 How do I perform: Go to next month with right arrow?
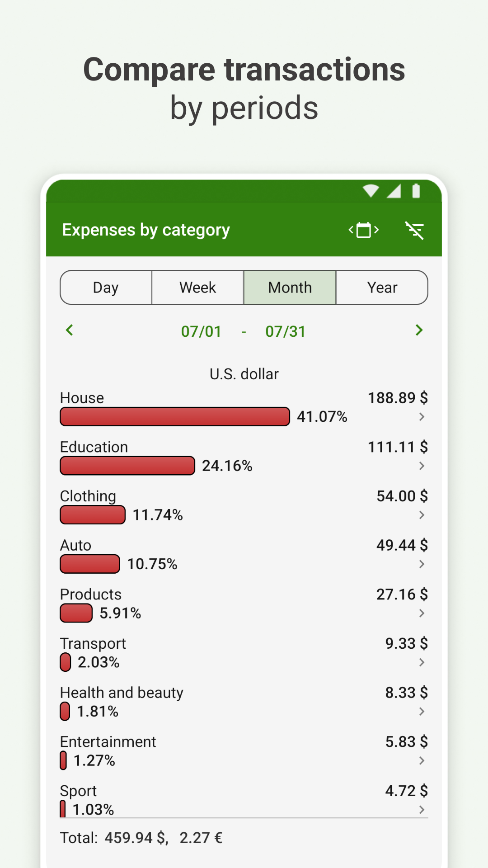coord(419,330)
